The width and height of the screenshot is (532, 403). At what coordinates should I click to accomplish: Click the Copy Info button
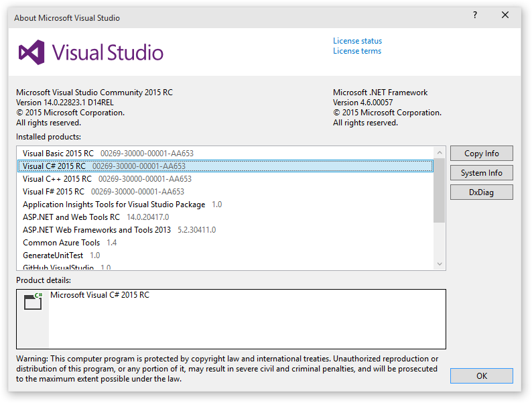482,154
